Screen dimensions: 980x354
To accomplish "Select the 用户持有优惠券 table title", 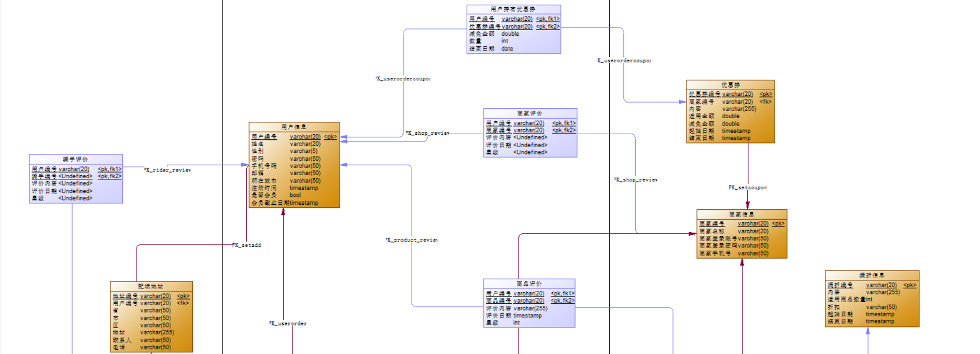I will click(513, 9).
